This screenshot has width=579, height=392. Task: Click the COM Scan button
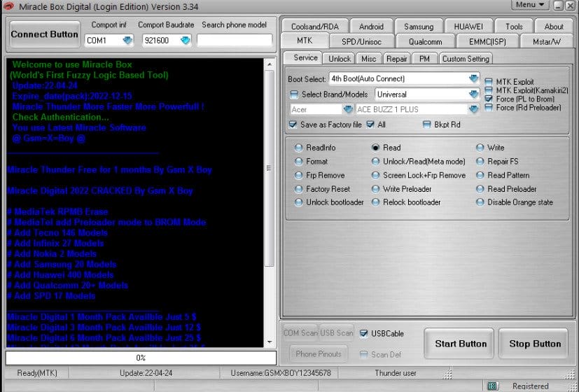(x=300, y=333)
